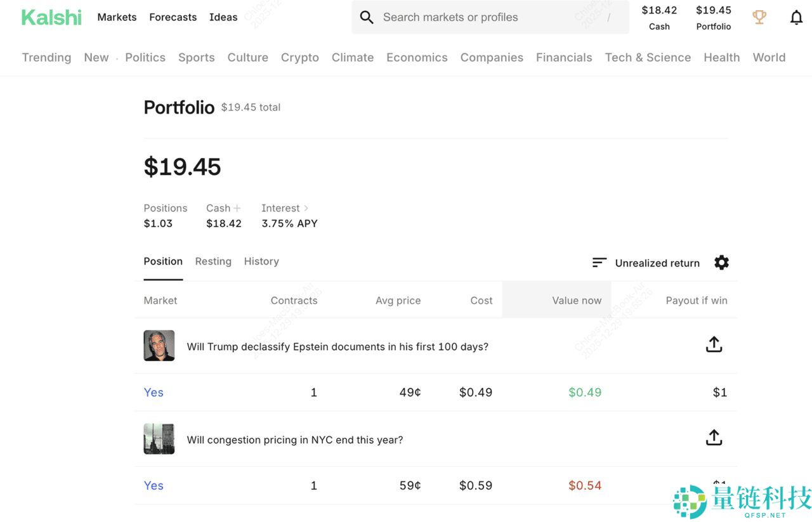Focus the Search markets or profiles field
812x522 pixels.
tap(490, 17)
